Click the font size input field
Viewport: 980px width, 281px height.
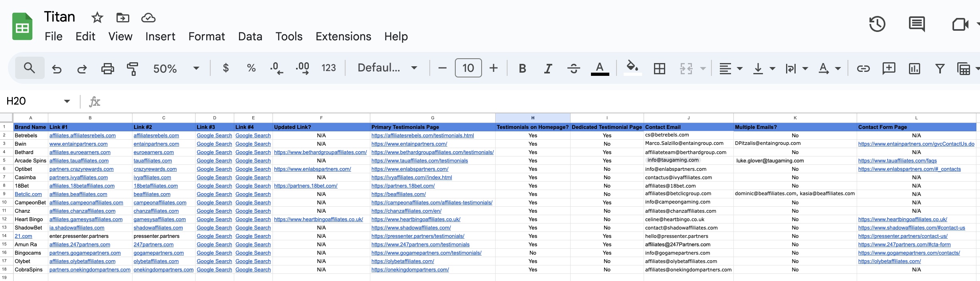[468, 68]
